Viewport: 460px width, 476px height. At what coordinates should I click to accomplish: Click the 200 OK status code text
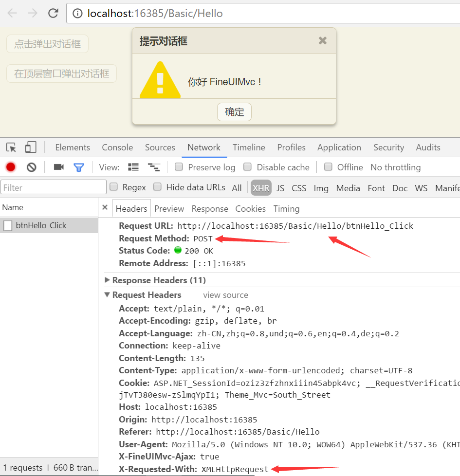click(199, 251)
